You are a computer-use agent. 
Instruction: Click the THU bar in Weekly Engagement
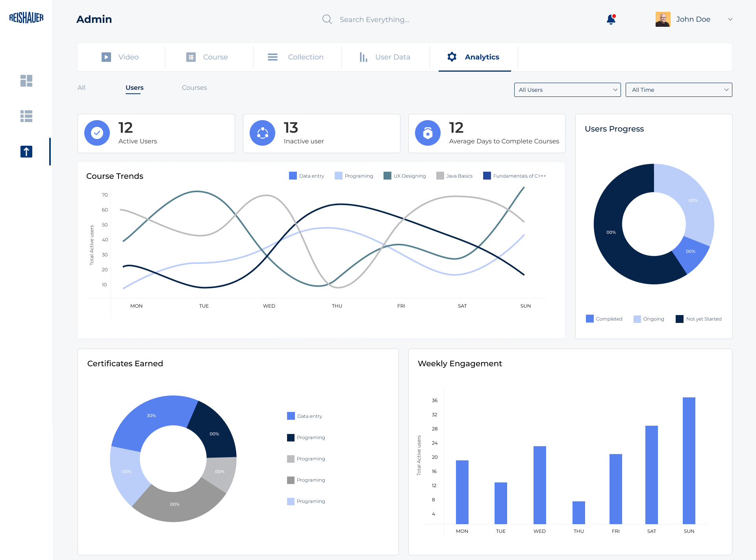tap(579, 513)
